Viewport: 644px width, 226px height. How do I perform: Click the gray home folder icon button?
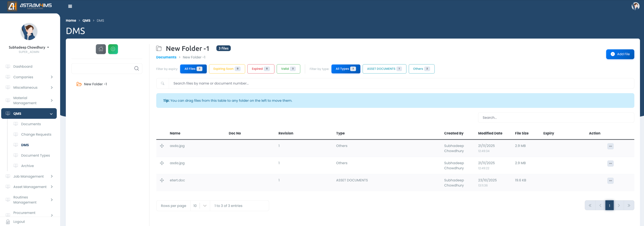click(x=101, y=49)
